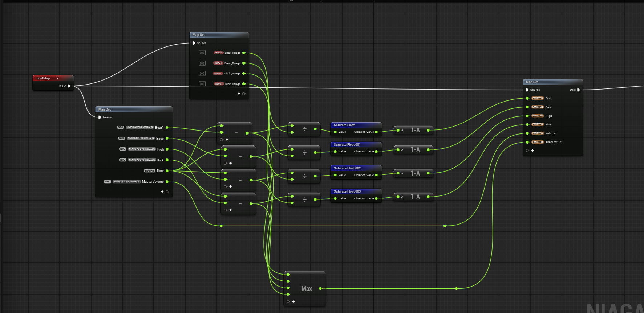Click the Emitter Kick input pin

[x=527, y=124]
